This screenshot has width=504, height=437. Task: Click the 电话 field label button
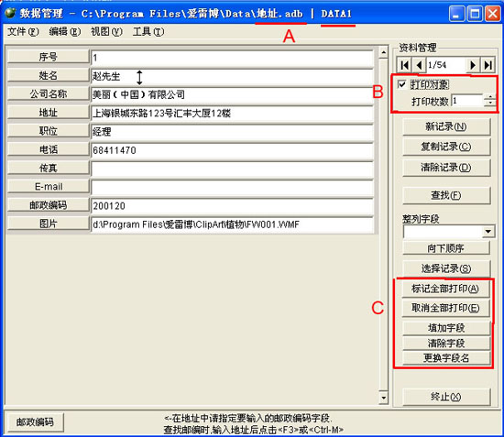(x=49, y=149)
